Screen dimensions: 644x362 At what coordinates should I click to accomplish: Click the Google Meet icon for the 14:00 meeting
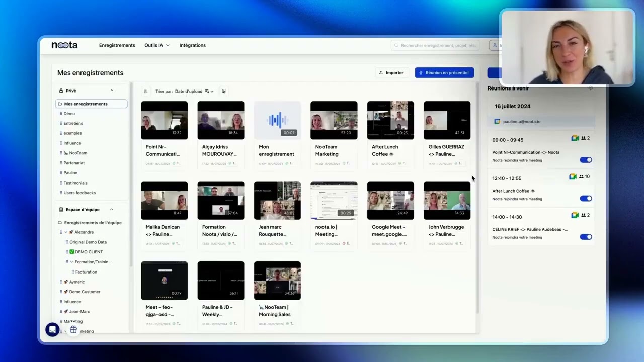pyautogui.click(x=575, y=215)
